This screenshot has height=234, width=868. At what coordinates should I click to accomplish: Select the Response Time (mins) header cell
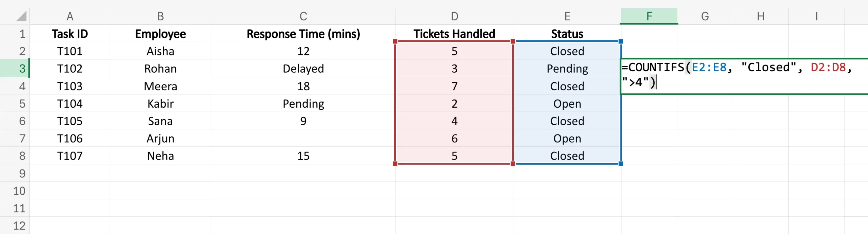point(303,34)
